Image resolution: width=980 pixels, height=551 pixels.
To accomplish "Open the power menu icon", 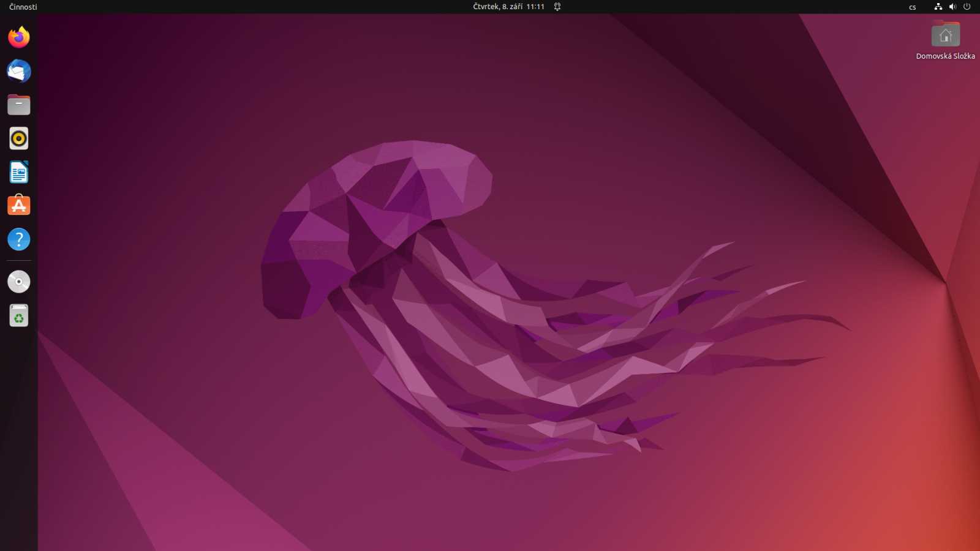I will [967, 7].
